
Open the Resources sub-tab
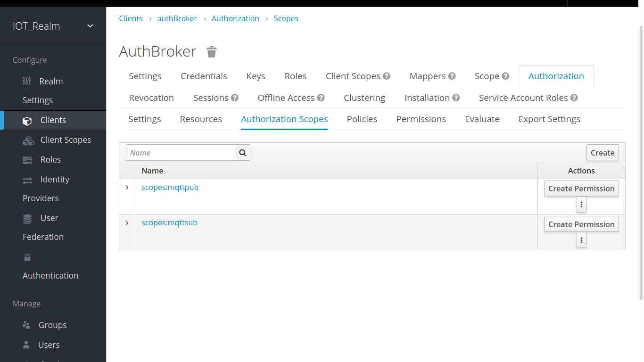click(x=201, y=119)
